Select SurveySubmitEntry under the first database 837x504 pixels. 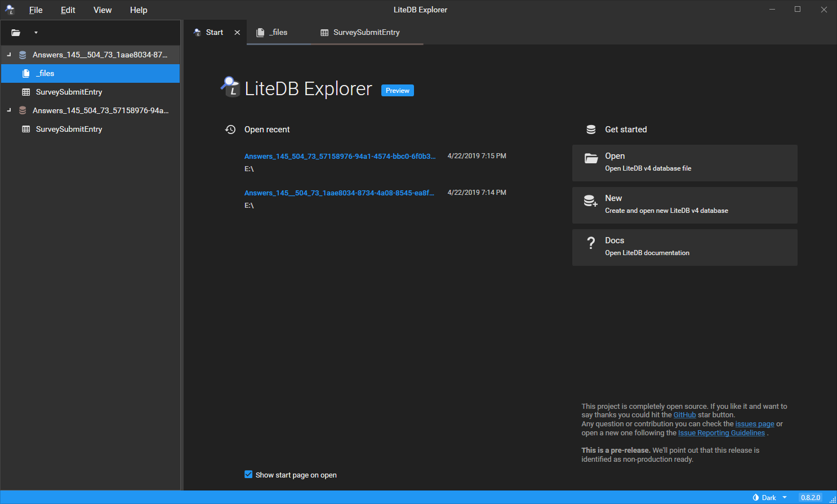[90, 92]
